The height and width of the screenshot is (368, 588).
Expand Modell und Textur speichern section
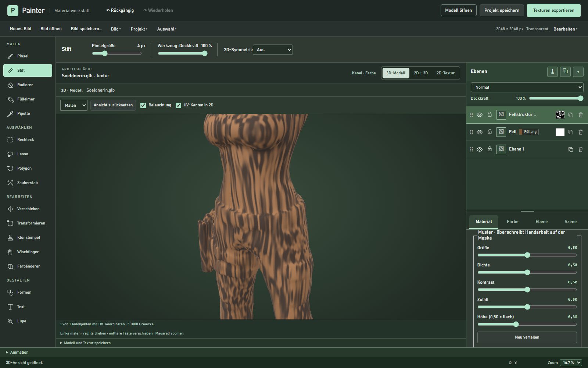tap(85, 343)
